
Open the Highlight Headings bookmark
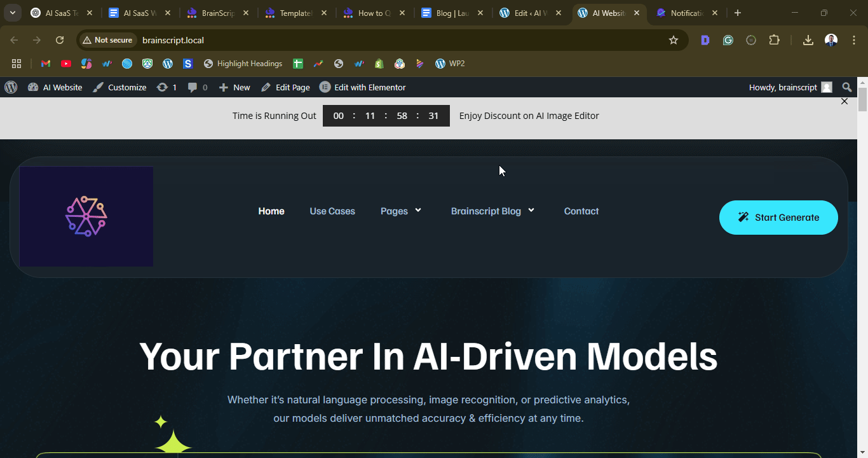click(x=243, y=64)
